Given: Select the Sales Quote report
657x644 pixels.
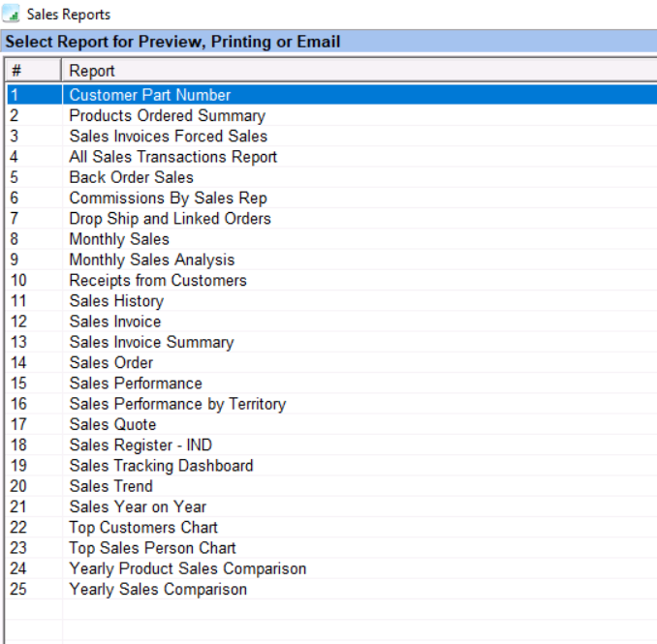Looking at the screenshot, I should pos(112,424).
